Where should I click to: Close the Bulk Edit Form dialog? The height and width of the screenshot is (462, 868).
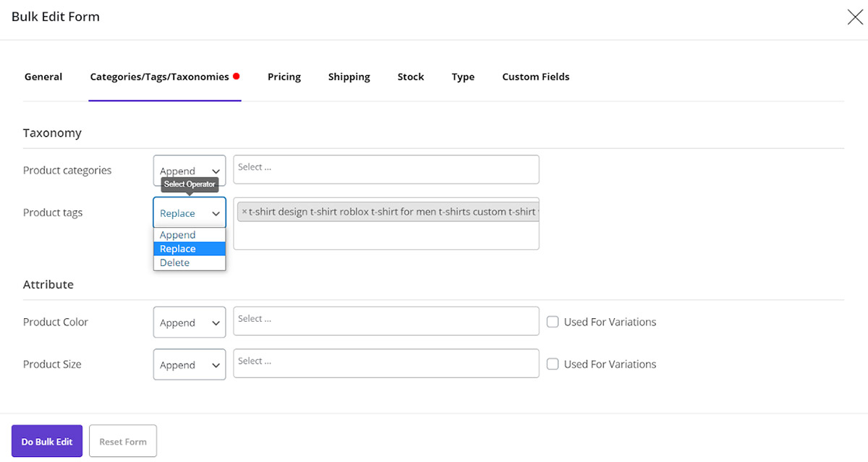click(854, 17)
